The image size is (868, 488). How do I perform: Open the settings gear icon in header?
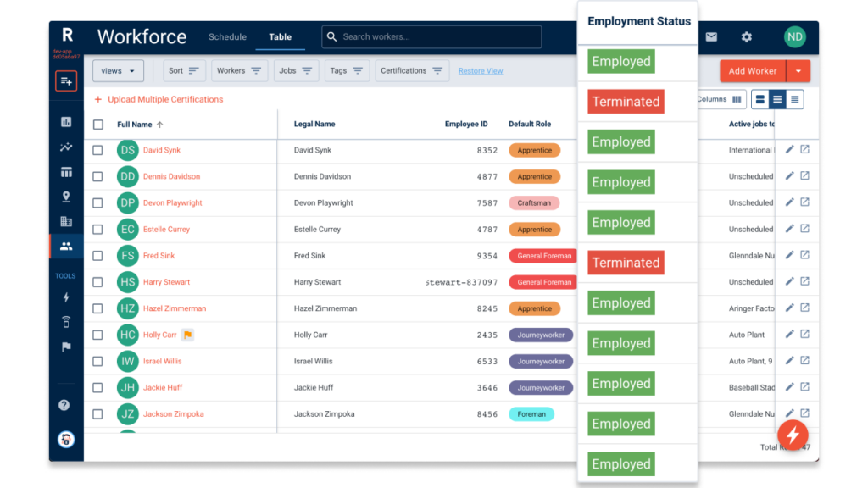[x=746, y=37]
